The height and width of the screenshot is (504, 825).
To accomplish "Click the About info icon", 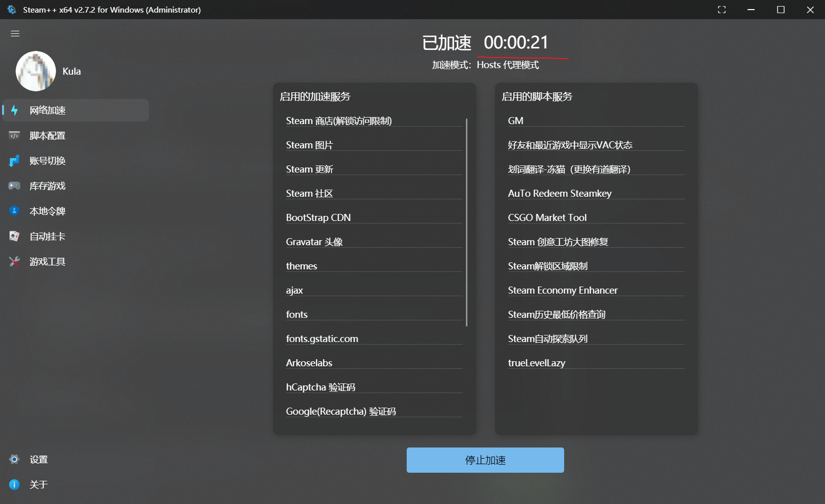I will 14,484.
